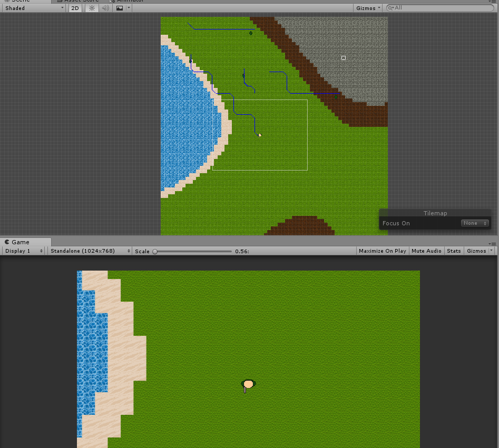Click the scene effects image icon
499x448 pixels.
pos(120,8)
